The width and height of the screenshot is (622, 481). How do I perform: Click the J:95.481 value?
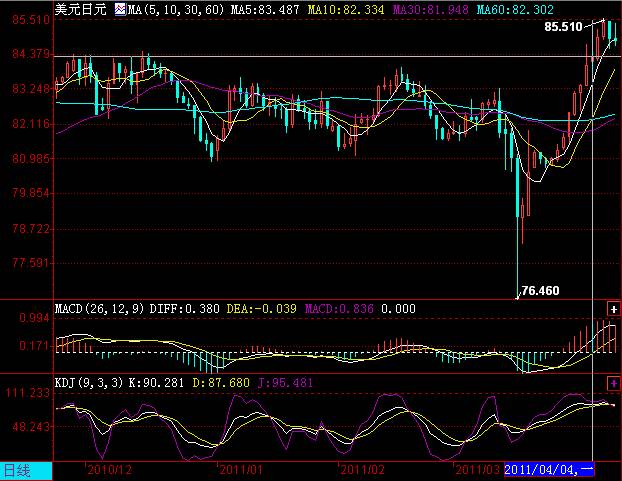pyautogui.click(x=285, y=383)
